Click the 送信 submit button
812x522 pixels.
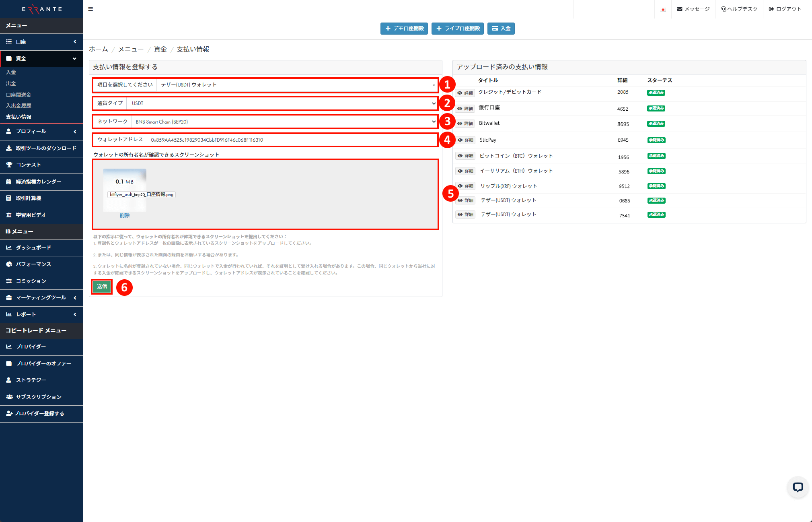point(102,287)
